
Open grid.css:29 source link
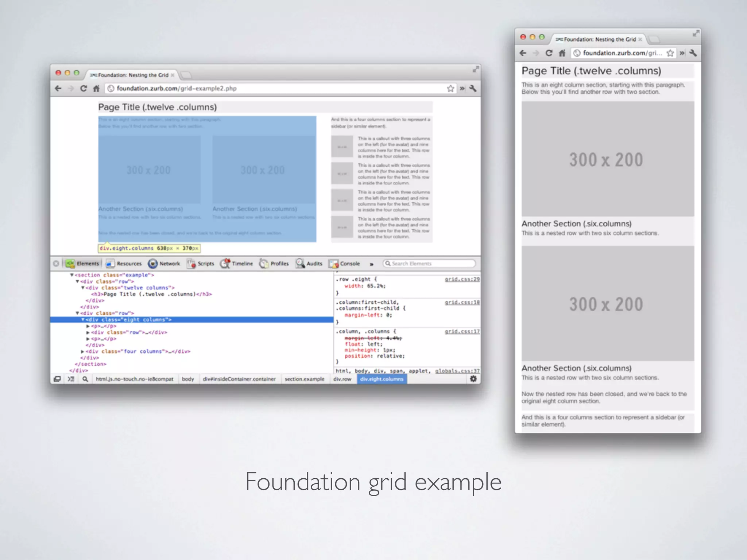coord(462,279)
